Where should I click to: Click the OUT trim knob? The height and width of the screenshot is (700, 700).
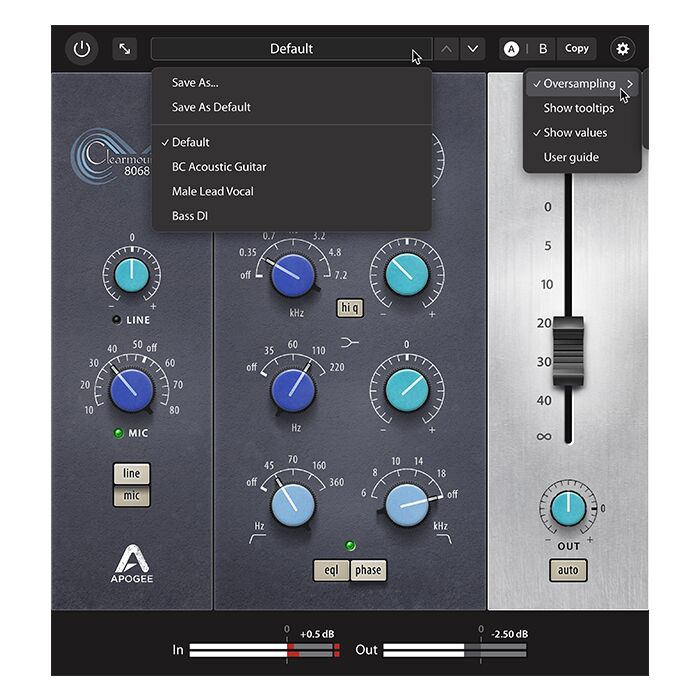568,508
